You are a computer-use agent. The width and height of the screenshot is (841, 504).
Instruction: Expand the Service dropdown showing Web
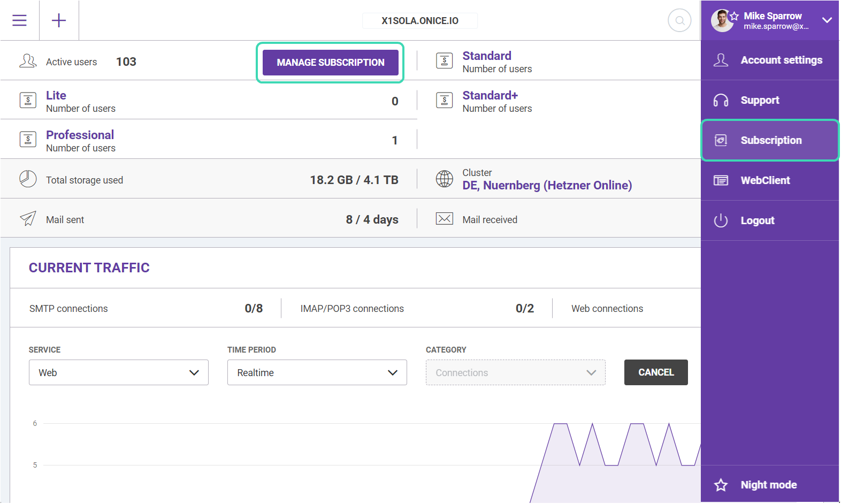coord(118,372)
